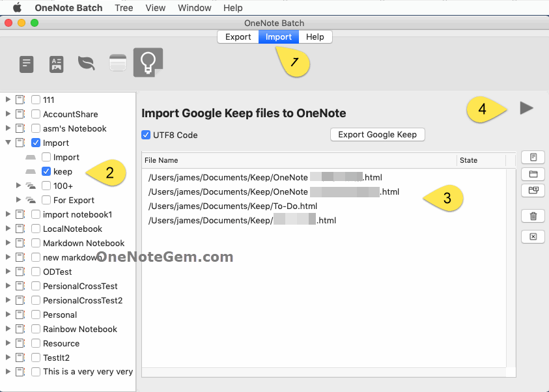Uncheck the keep section checkbox
Screen dimensions: 549x392
(x=46, y=171)
